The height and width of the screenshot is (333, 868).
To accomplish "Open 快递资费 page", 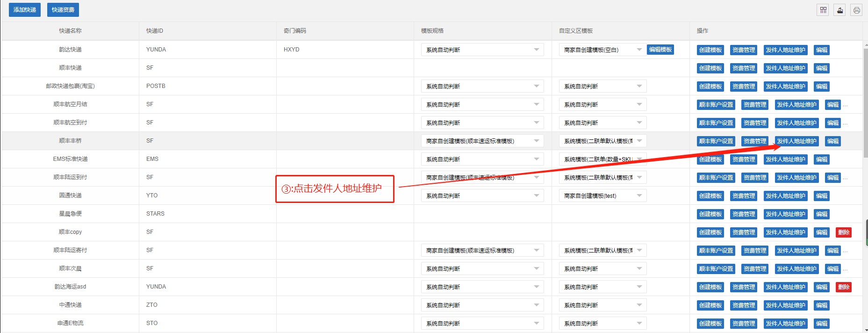I will 63,10.
